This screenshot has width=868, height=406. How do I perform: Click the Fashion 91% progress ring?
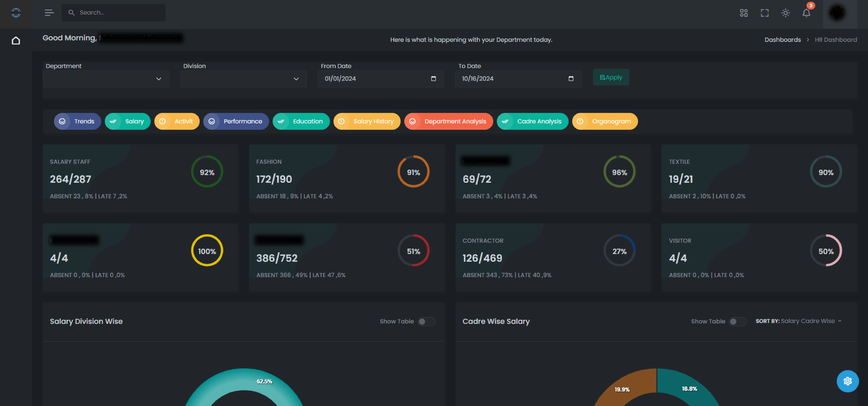[x=413, y=171]
